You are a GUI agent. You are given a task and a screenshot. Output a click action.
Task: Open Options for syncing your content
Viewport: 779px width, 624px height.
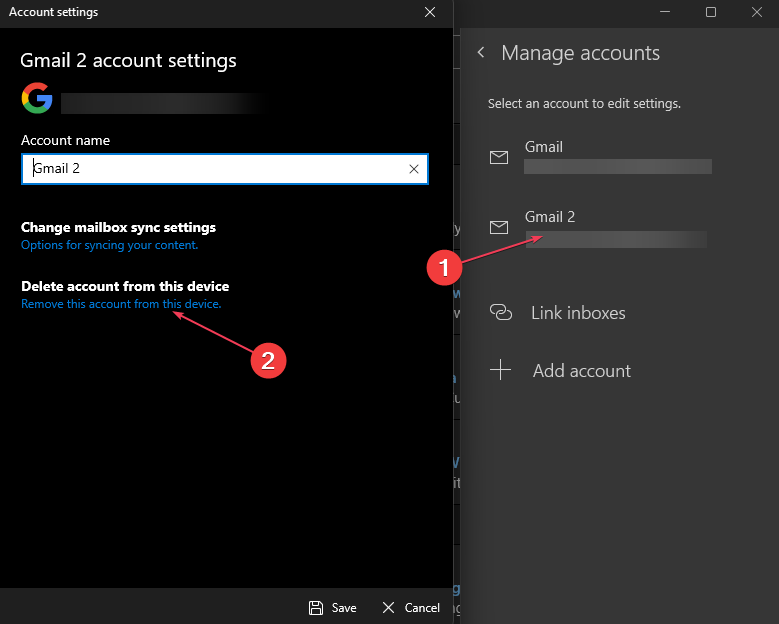pyautogui.click(x=110, y=245)
